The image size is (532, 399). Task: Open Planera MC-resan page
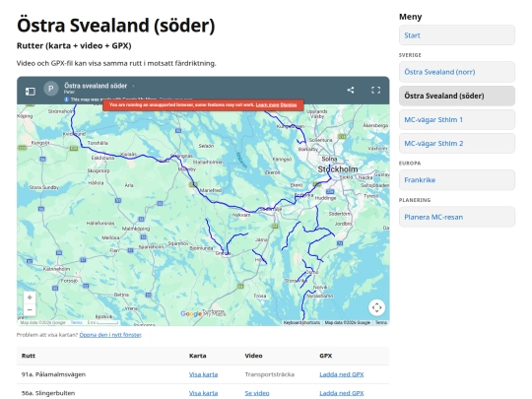click(457, 217)
